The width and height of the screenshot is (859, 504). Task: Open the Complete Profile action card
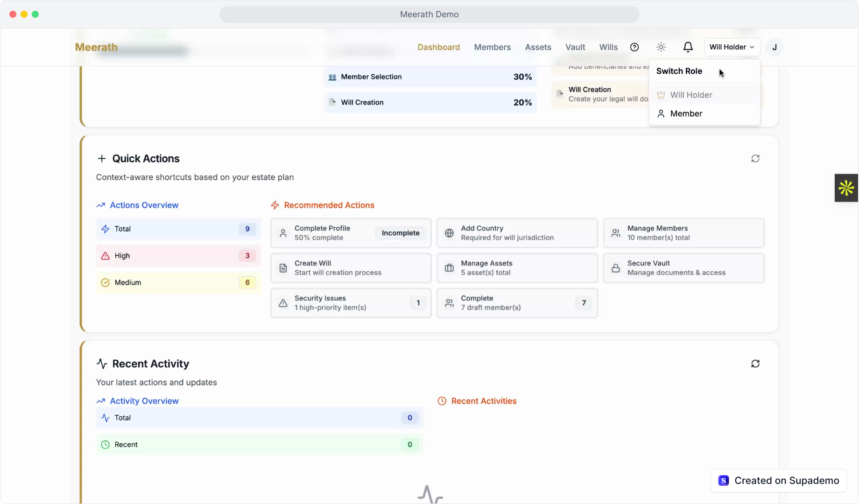point(351,233)
